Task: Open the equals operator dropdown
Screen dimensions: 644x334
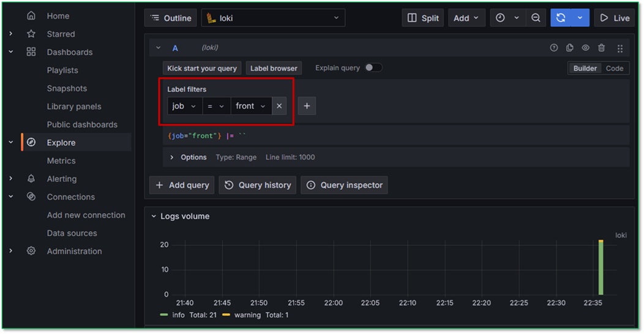Action: (217, 106)
